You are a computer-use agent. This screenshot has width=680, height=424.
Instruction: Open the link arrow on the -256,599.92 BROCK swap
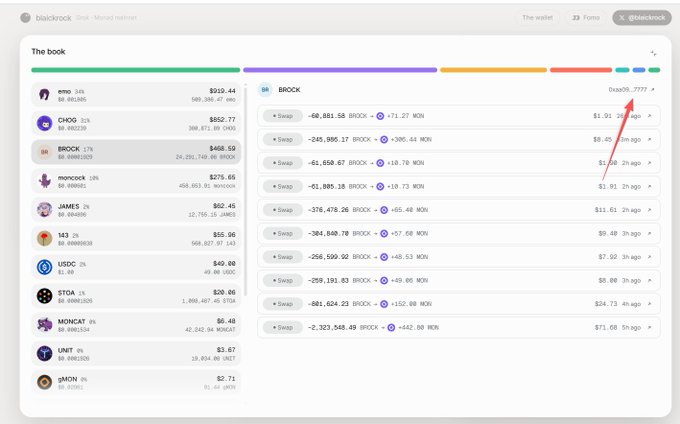click(650, 257)
